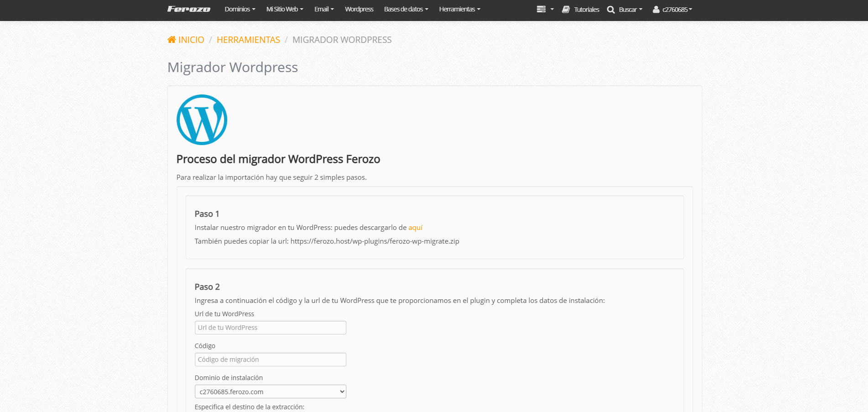Click the search magnifier icon

(x=611, y=10)
